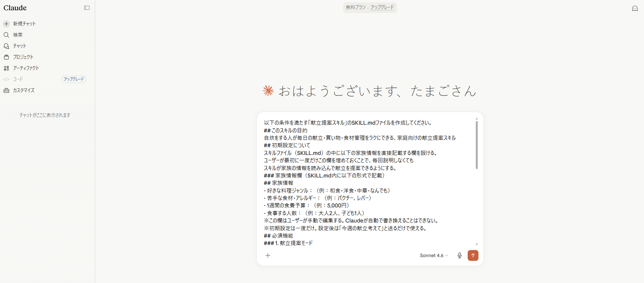Collapse the sidebar with the panel icon
Viewport: 644px width, 283px height.
(x=87, y=8)
